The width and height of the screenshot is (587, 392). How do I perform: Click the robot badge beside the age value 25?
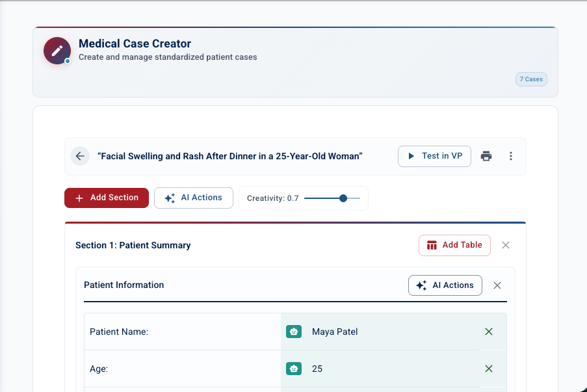[294, 369]
